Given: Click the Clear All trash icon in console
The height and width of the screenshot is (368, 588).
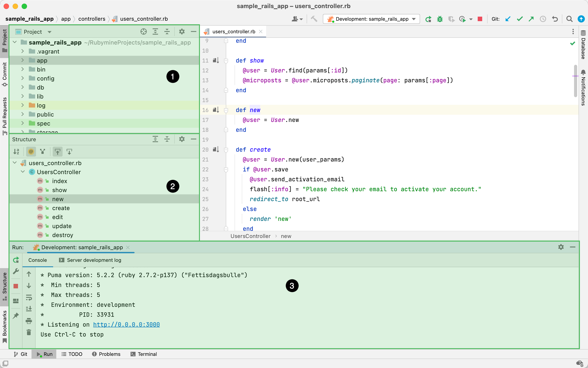Looking at the screenshot, I should pos(29,332).
